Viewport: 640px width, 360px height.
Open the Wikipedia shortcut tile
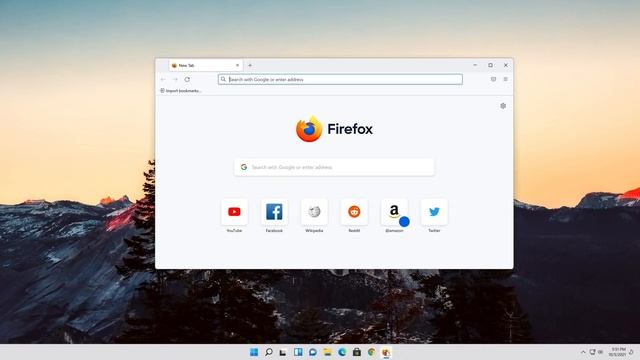click(314, 212)
